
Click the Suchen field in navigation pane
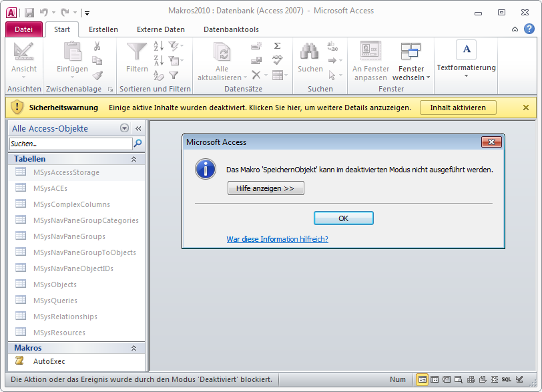[x=70, y=144]
